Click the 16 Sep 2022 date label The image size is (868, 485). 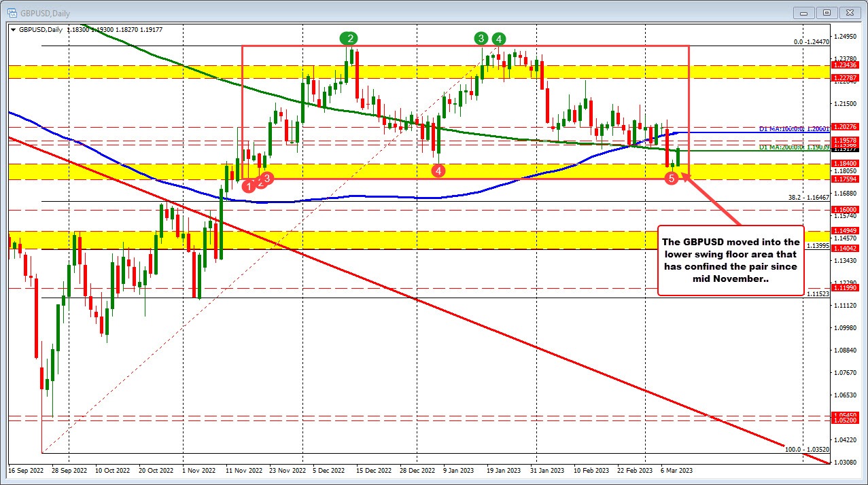point(25,470)
